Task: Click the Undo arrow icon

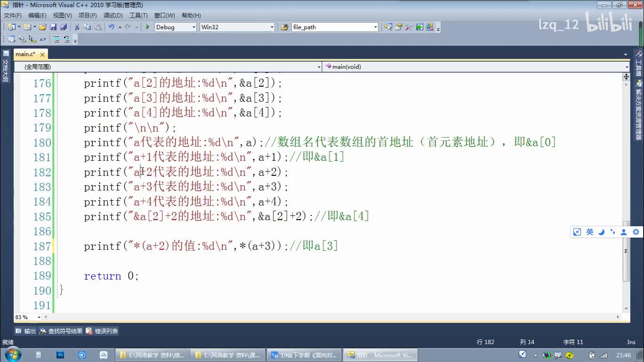Action: (111, 27)
